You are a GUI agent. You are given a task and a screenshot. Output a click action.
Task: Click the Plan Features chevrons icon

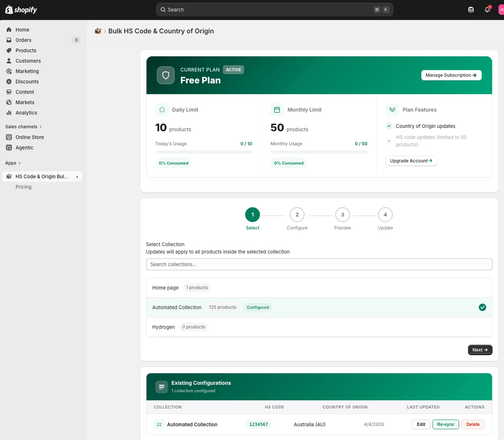[392, 110]
